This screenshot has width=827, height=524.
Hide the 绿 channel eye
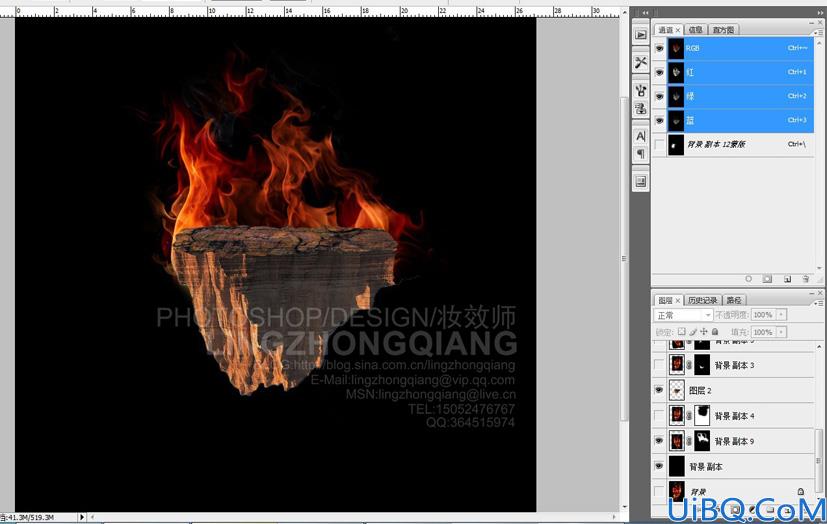tap(659, 96)
